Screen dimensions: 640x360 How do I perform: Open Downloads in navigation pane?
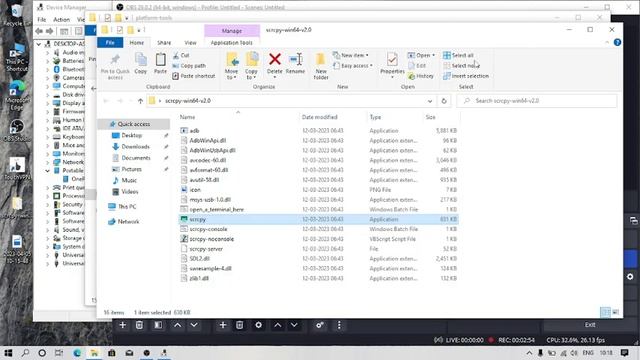[x=135, y=147]
